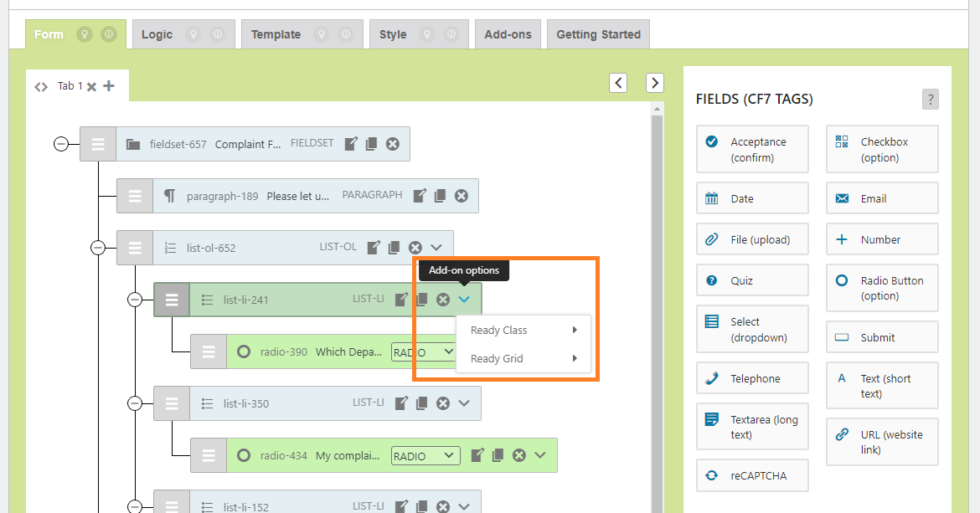Open the fields help question mark
This screenshot has height=513, width=980.
tap(930, 100)
